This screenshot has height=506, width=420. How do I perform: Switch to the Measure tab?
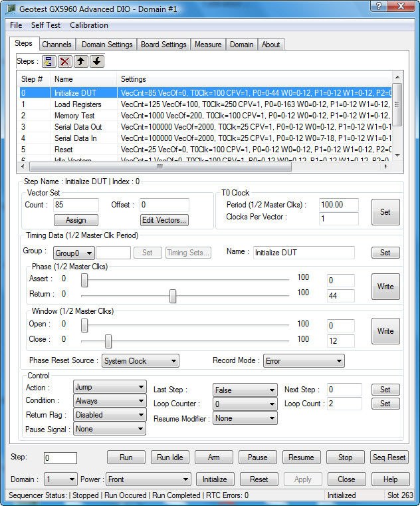click(x=208, y=45)
